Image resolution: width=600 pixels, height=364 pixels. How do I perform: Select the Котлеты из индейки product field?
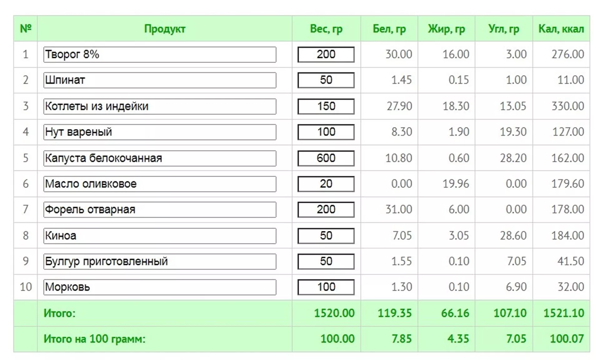[160, 106]
